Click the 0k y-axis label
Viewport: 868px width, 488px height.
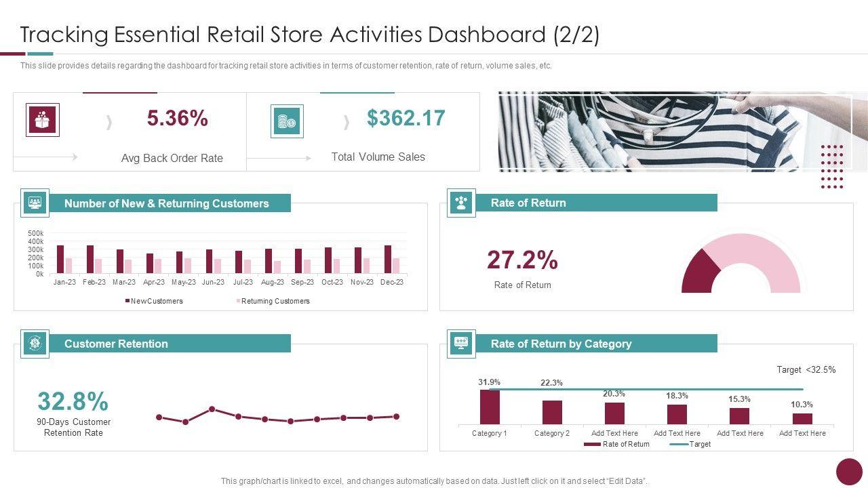pos(40,274)
